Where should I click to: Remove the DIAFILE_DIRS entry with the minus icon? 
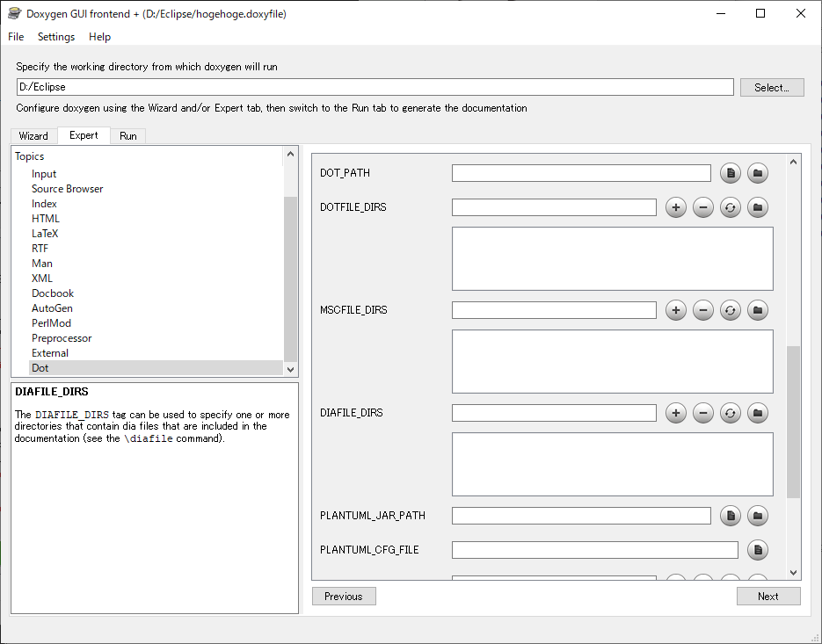703,413
